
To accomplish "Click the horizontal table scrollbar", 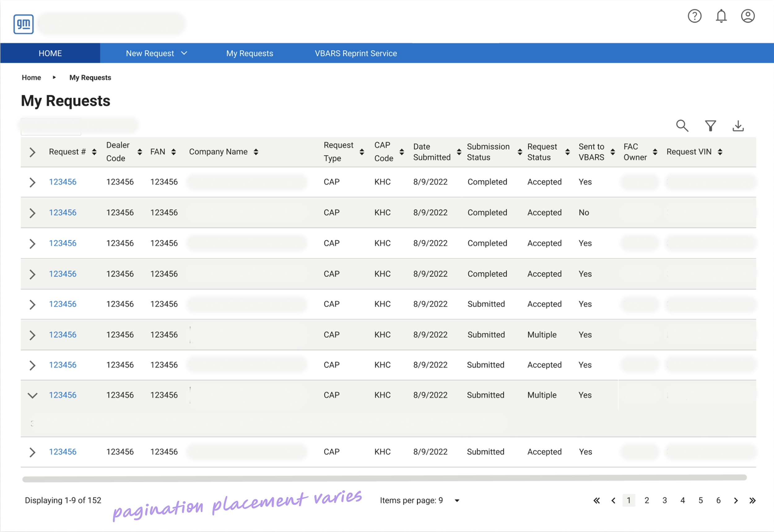I will coord(384,478).
